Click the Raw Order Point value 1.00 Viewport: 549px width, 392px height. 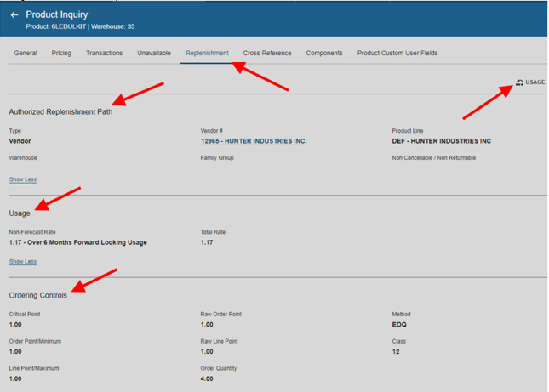[x=207, y=325]
